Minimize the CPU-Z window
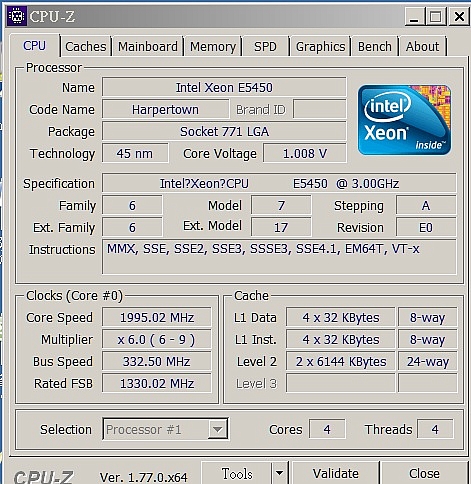 [414, 16]
